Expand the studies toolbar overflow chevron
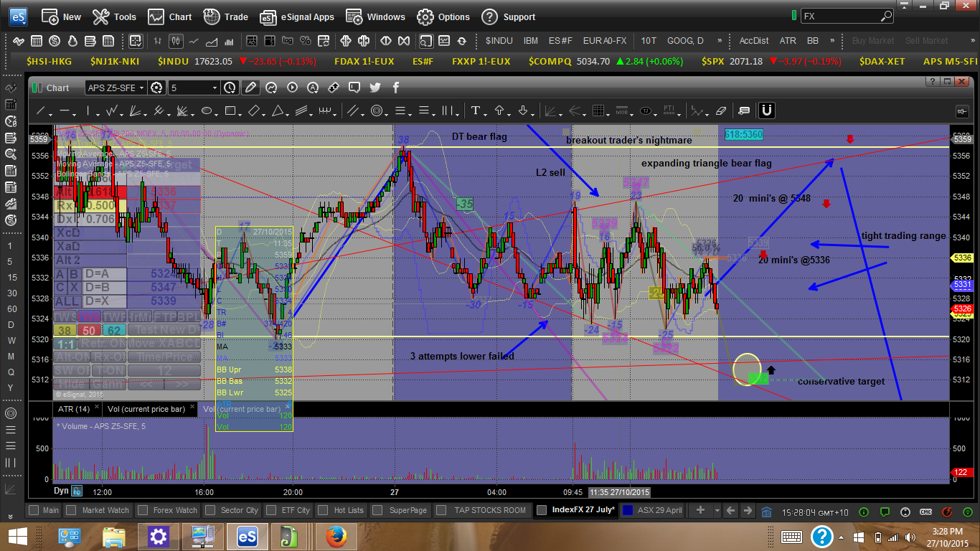This screenshot has height=551, width=980. pyautogui.click(x=832, y=41)
